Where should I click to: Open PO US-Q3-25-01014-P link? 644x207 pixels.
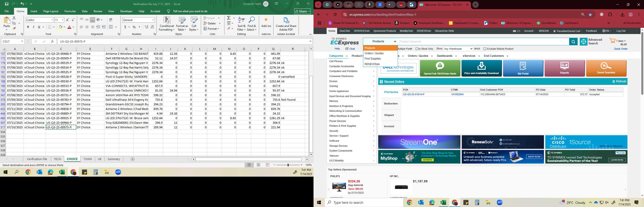(x=414, y=95)
